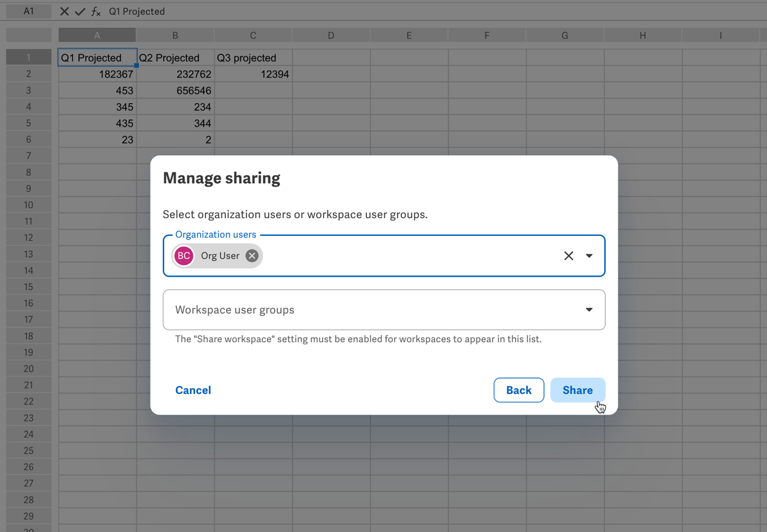Remove the Org User chip

point(252,255)
